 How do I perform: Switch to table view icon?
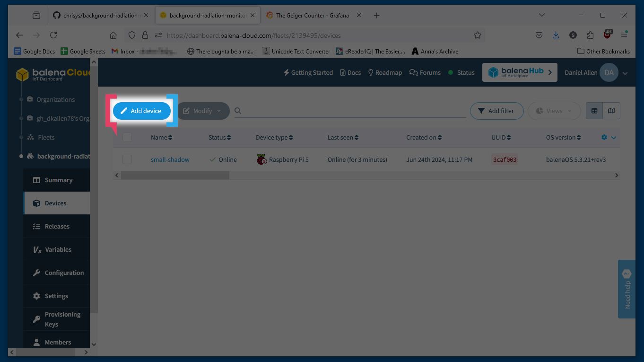[594, 111]
